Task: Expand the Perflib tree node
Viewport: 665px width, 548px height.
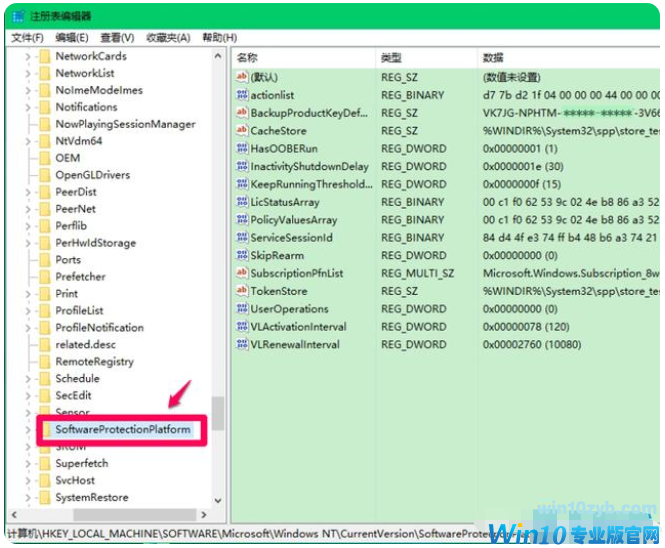Action: [28, 226]
